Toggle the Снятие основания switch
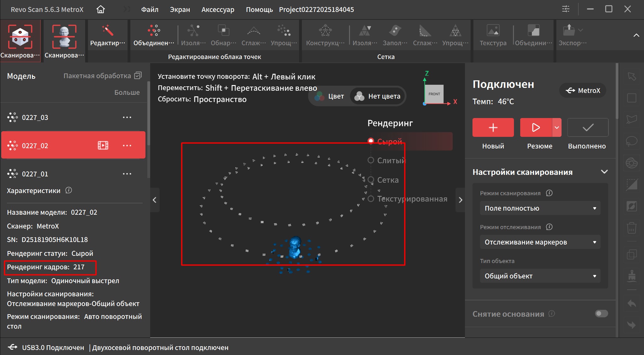The height and width of the screenshot is (355, 644). (x=601, y=314)
